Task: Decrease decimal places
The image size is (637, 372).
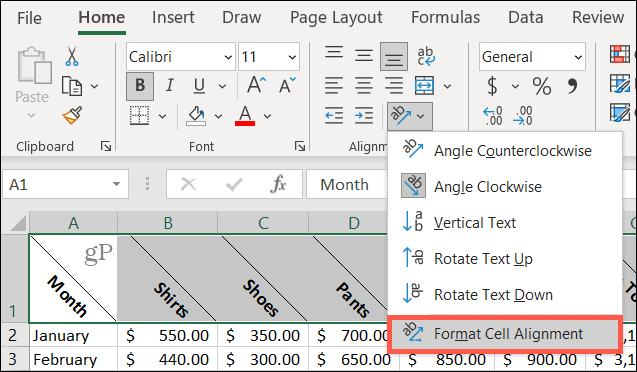Action: [522, 116]
